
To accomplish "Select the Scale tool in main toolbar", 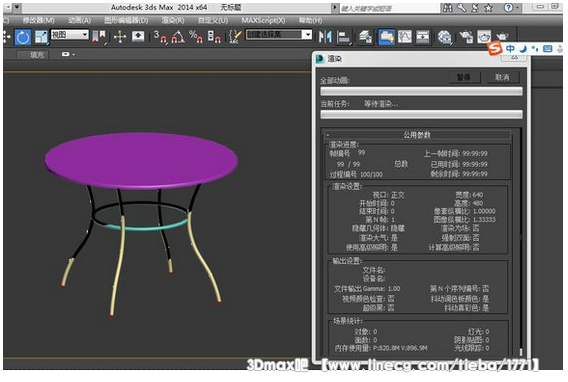I will (x=41, y=37).
